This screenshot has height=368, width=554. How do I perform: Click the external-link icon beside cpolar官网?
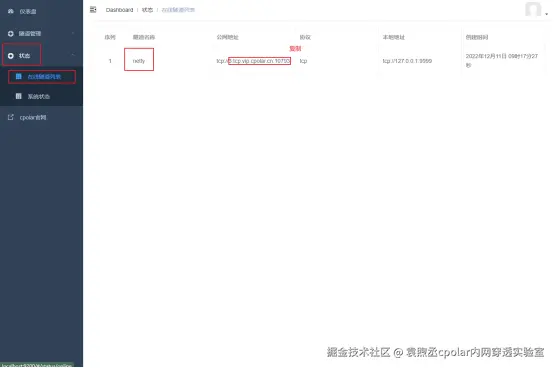(x=11, y=117)
